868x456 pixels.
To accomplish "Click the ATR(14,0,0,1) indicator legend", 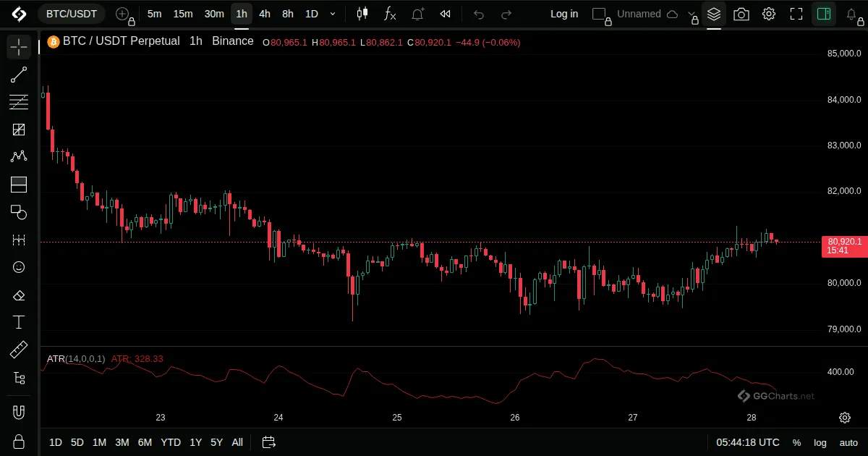I will (x=76, y=358).
